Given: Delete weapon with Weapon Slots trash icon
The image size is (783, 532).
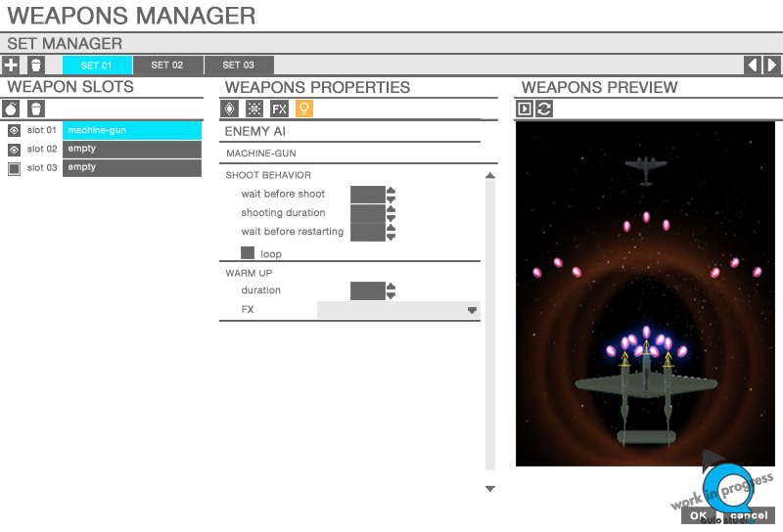Looking at the screenshot, I should point(36,109).
